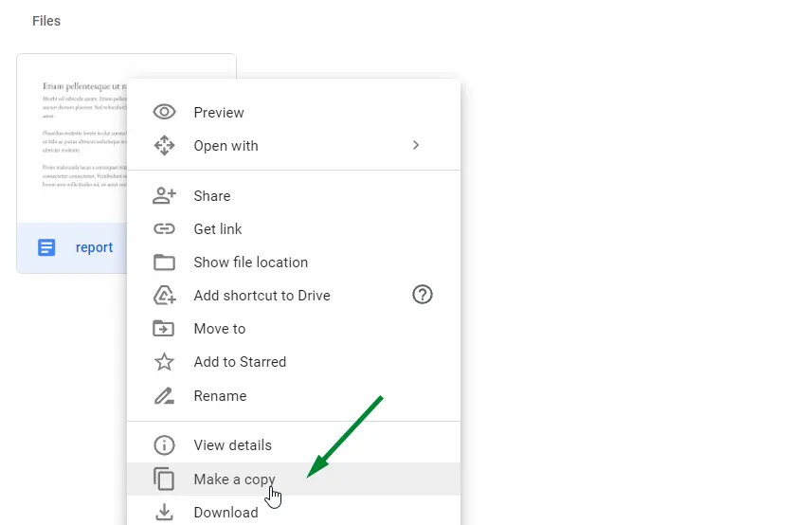The image size is (812, 525).
Task: Click the blue Docs icon beside report
Action: [46, 247]
